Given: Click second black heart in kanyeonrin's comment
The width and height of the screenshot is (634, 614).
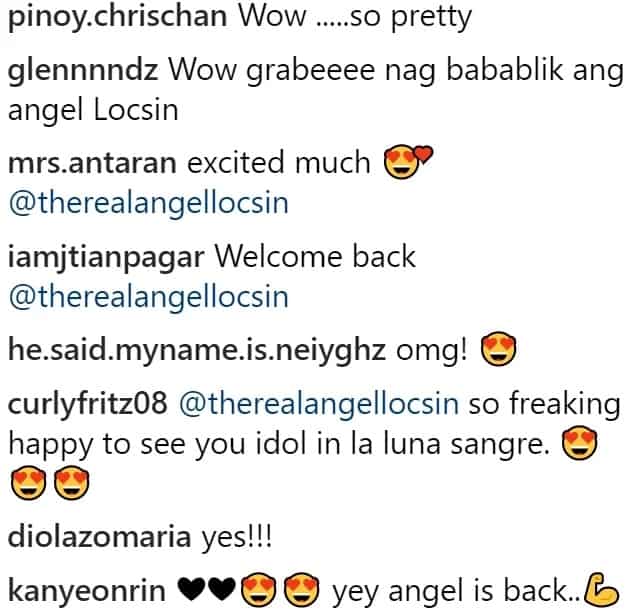Looking at the screenshot, I should tap(222, 590).
